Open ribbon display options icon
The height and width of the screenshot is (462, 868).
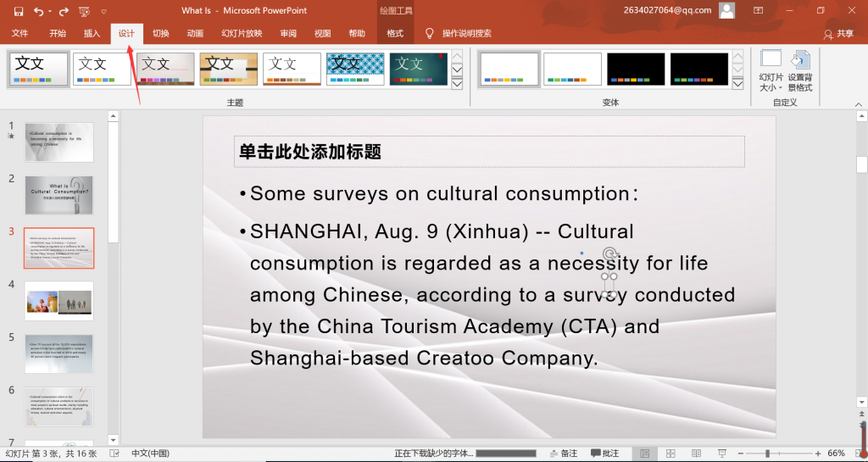[758, 10]
